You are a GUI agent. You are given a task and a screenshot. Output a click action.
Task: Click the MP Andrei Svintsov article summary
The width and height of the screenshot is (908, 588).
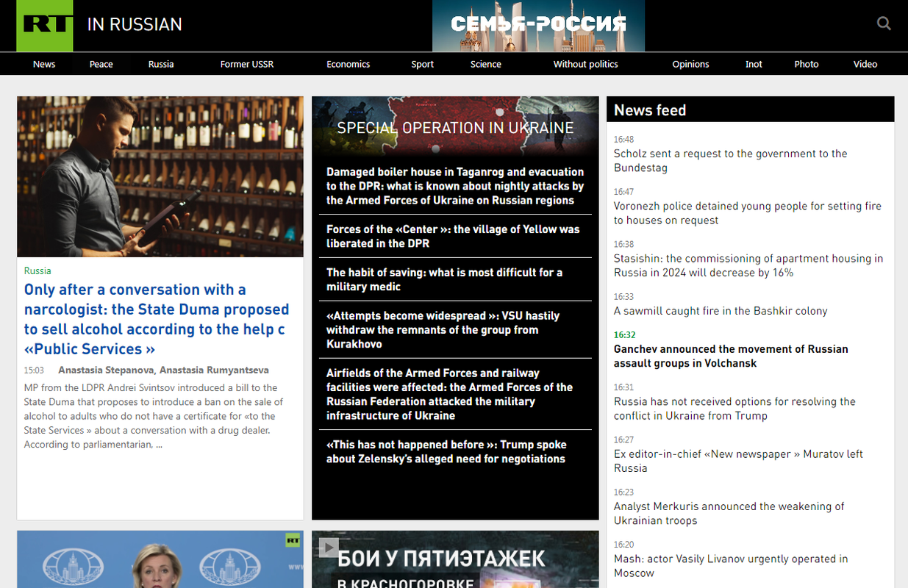point(154,416)
